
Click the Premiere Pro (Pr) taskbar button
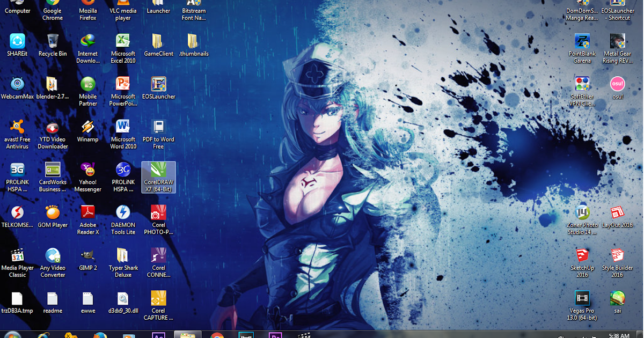click(x=275, y=334)
